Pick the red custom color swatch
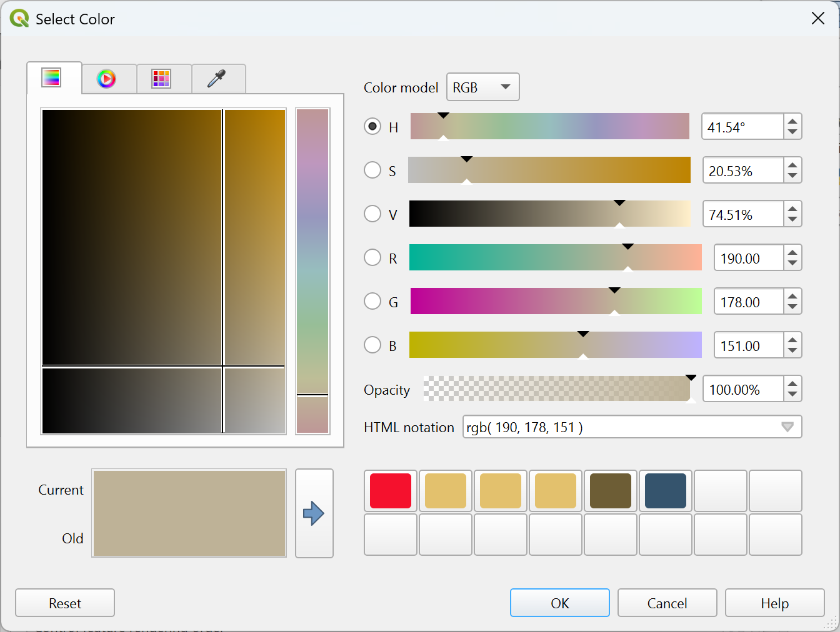 pyautogui.click(x=391, y=491)
